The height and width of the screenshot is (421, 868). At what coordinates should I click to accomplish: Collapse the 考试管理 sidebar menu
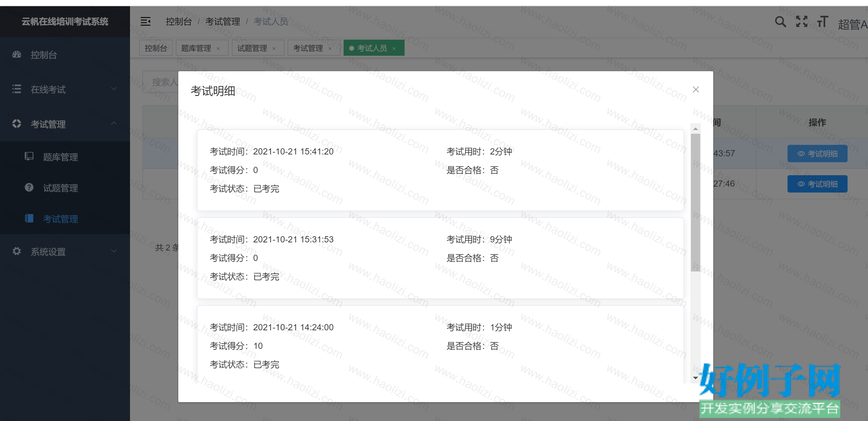click(65, 124)
